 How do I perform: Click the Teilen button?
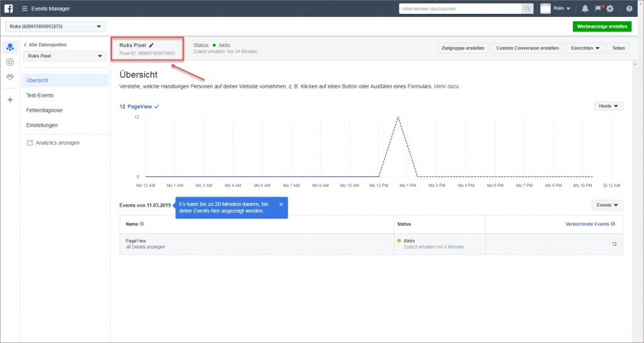click(x=618, y=48)
